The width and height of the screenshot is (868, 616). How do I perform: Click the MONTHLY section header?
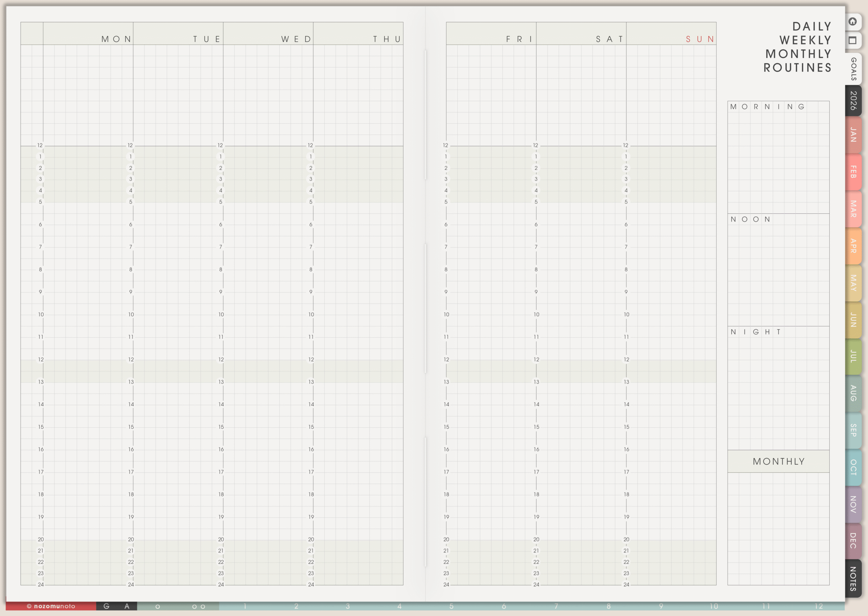click(778, 461)
